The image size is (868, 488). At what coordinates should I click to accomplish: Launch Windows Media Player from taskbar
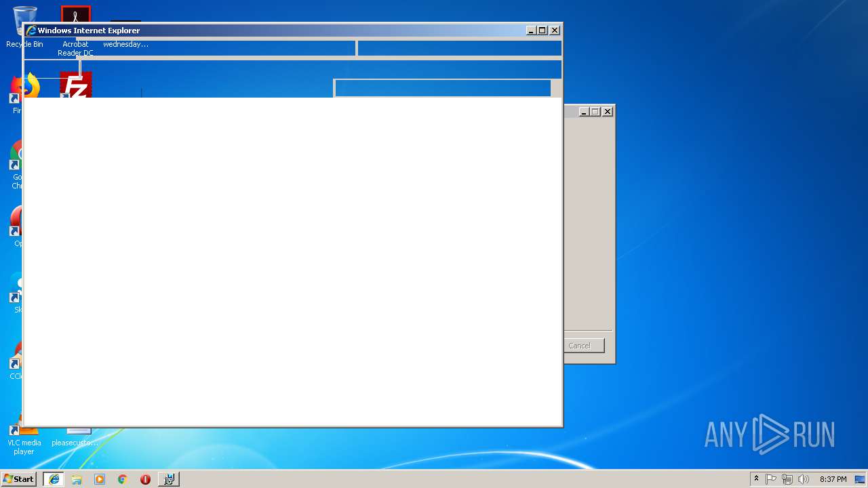100,479
